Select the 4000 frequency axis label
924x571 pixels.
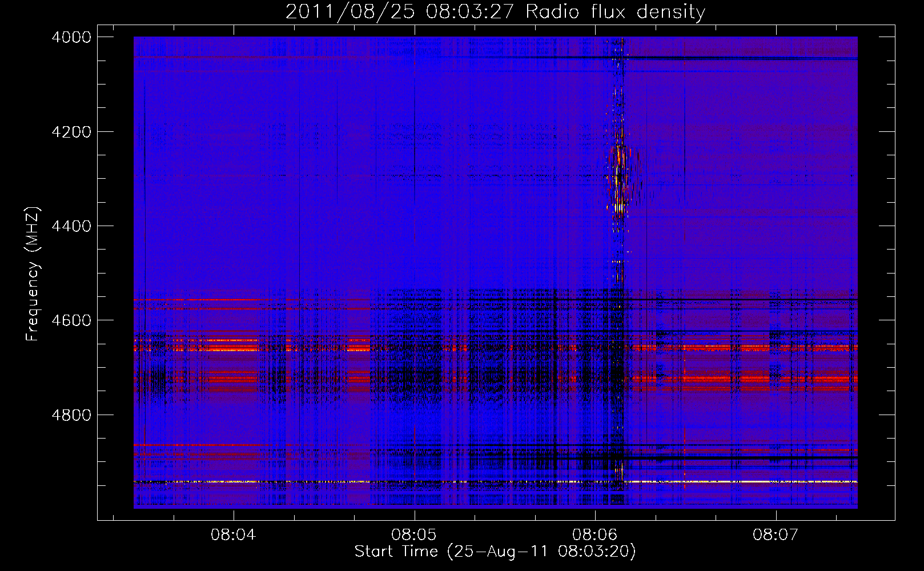pyautogui.click(x=71, y=37)
